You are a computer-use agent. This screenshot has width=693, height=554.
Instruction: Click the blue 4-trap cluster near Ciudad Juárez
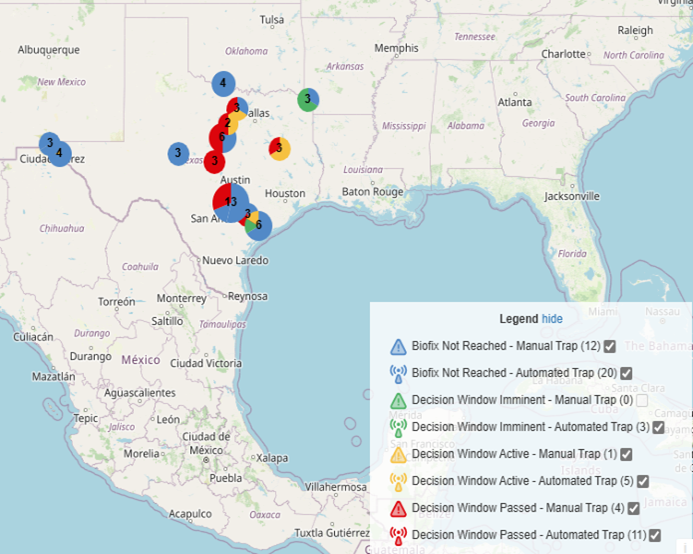tap(60, 154)
